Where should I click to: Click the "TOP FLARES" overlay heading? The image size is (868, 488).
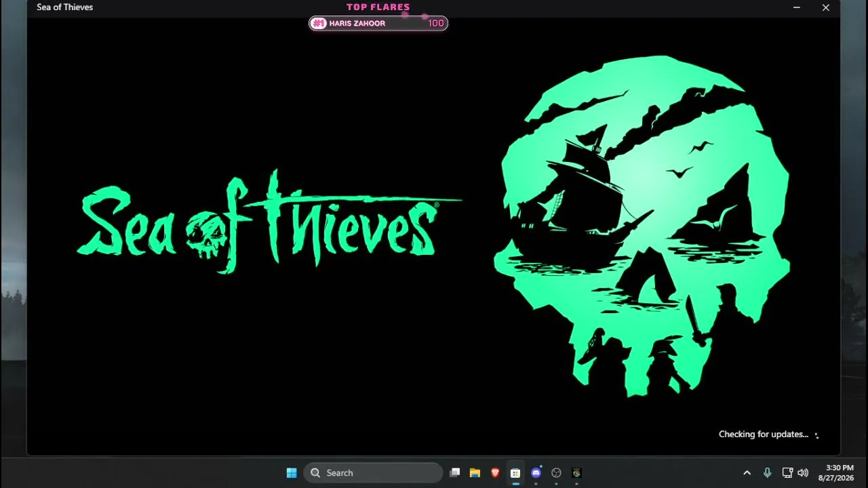(x=378, y=7)
